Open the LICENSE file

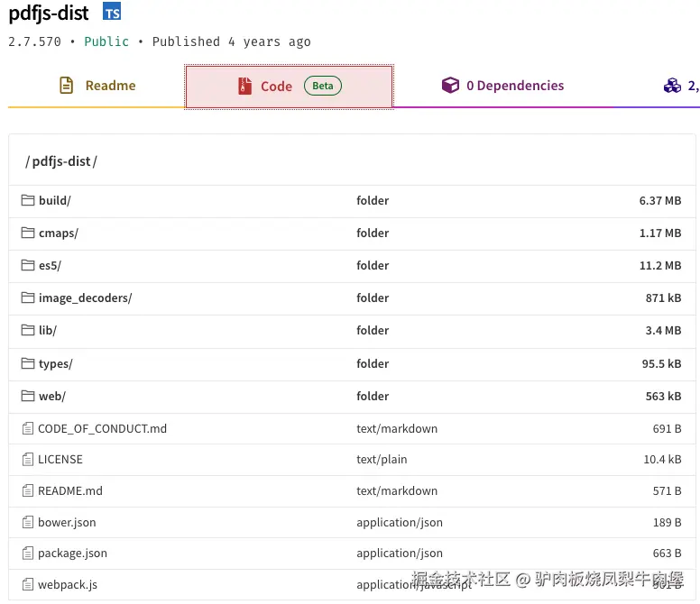tap(60, 460)
